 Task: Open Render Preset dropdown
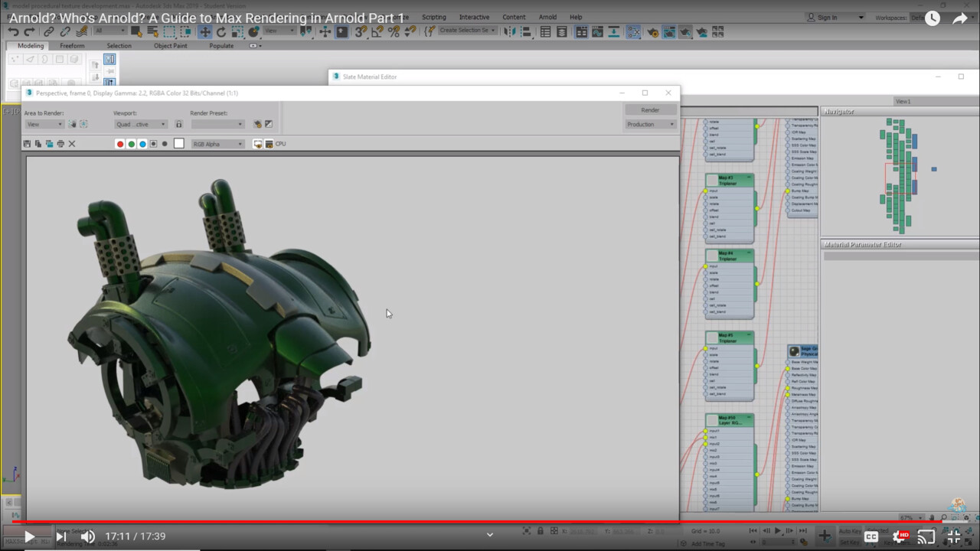click(217, 124)
